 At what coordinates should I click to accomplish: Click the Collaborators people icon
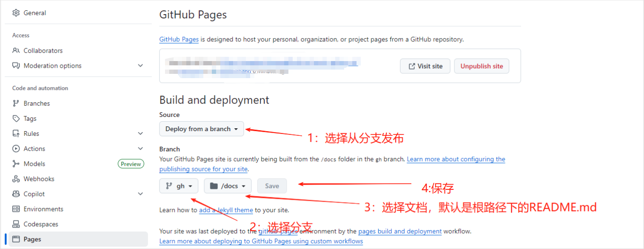(16, 51)
